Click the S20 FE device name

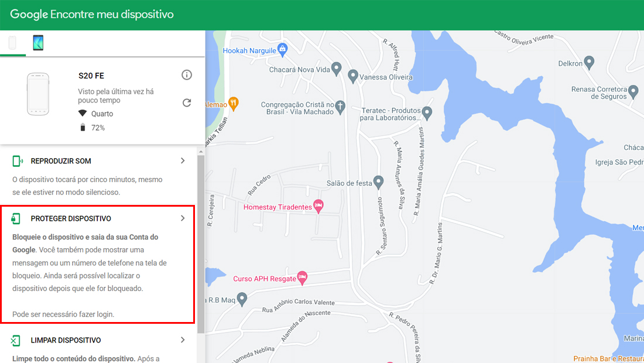91,76
